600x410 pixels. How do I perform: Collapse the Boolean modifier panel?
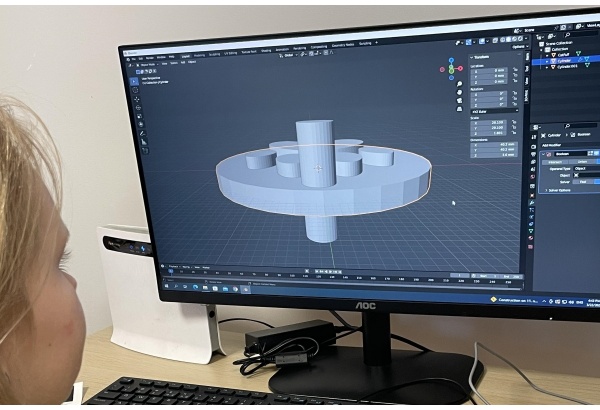click(543, 154)
